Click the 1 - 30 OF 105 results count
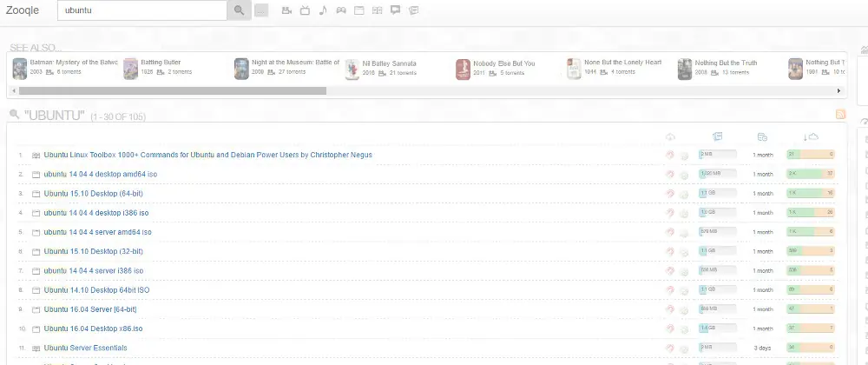This screenshot has height=365, width=868. (118, 116)
